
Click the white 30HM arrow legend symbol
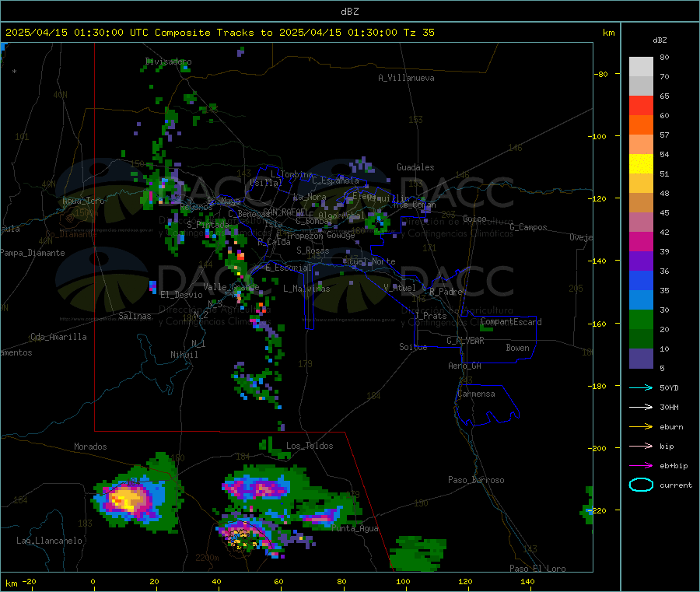[x=641, y=407]
